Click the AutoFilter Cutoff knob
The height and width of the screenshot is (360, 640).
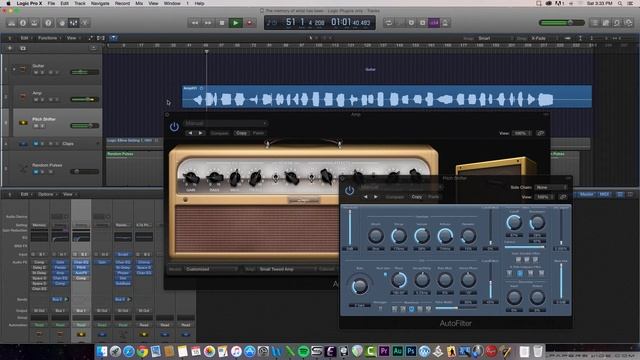coord(514,222)
